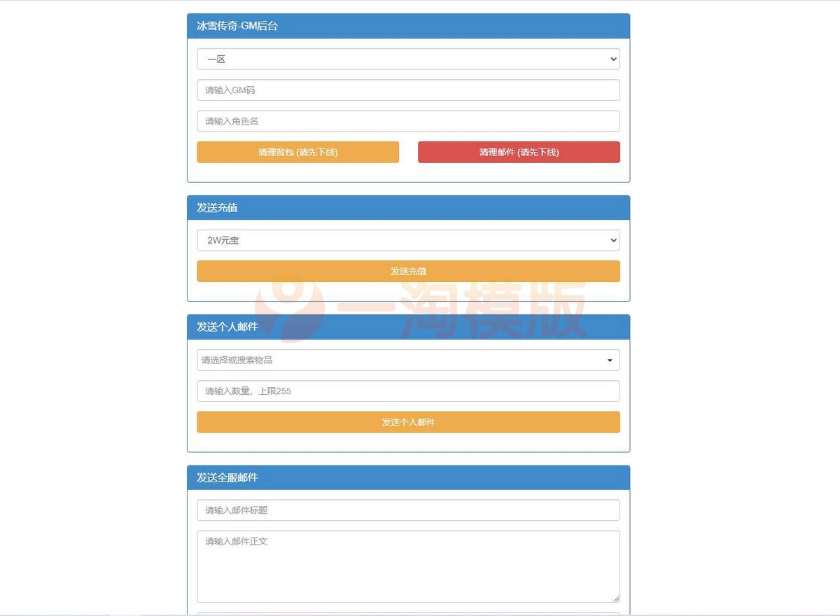840x616 pixels.
Task: Click the red 清理邮件 (请先下线) button
Action: 519,152
